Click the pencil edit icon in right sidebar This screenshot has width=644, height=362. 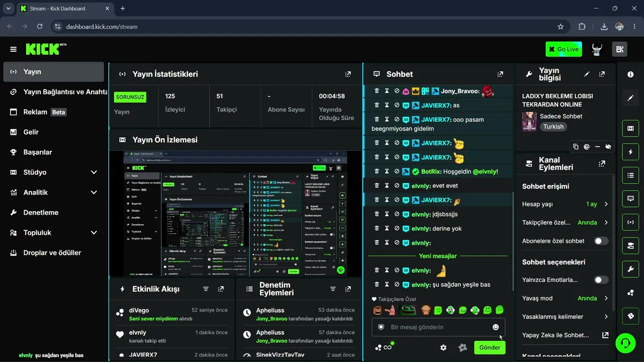(630, 98)
